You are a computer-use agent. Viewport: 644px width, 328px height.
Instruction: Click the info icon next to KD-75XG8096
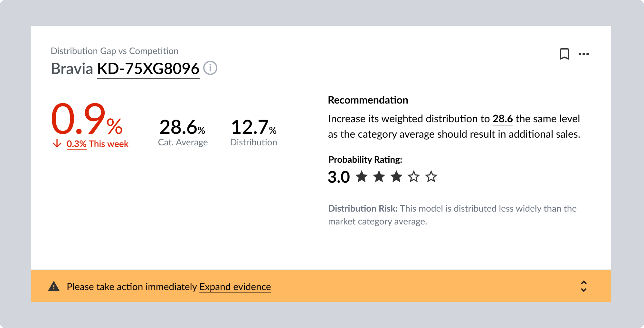point(210,68)
